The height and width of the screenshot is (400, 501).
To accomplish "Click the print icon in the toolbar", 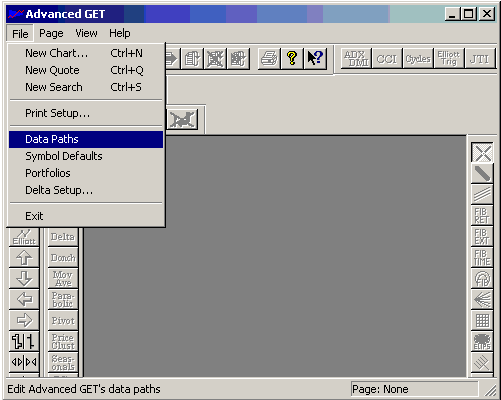I will click(269, 59).
